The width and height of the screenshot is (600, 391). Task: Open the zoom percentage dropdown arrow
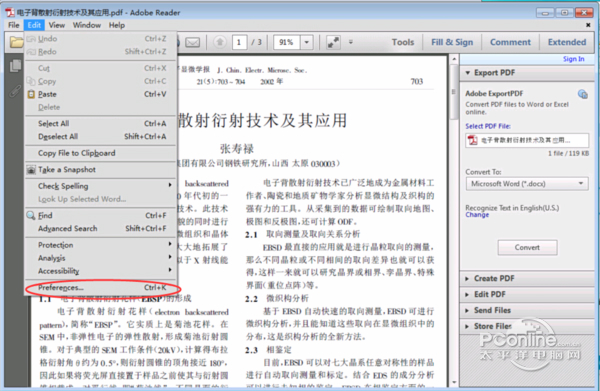307,42
